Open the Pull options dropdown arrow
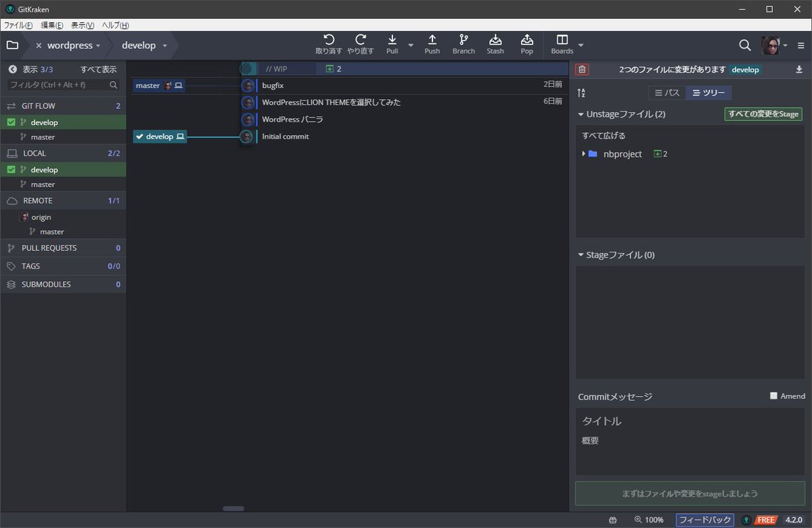Viewport: 812px width, 528px height. (x=411, y=45)
